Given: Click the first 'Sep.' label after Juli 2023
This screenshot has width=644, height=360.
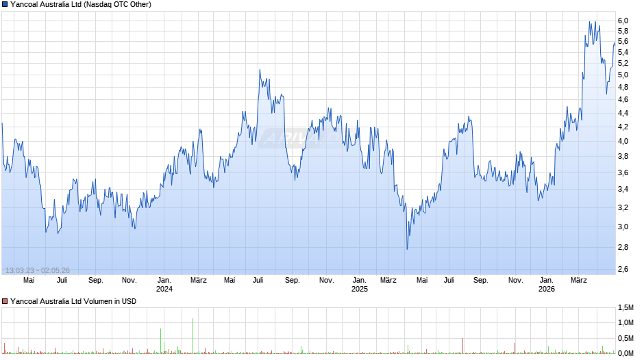Looking at the screenshot, I should coord(96,281).
